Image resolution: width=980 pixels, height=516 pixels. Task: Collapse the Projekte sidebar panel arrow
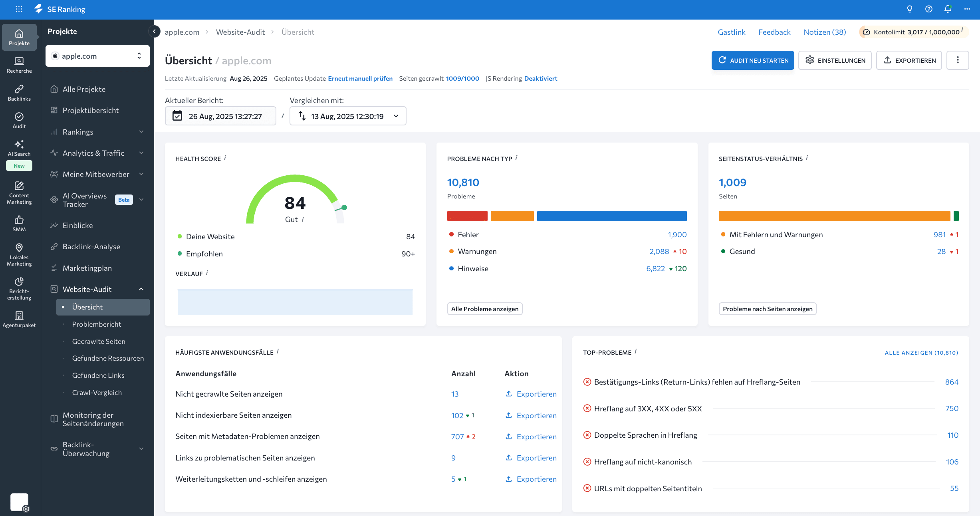click(x=154, y=31)
